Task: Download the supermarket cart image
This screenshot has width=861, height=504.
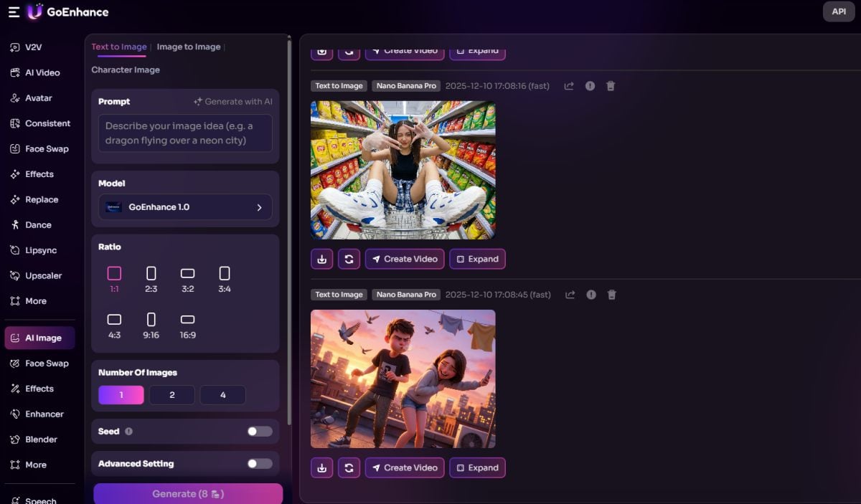Action: pyautogui.click(x=321, y=259)
